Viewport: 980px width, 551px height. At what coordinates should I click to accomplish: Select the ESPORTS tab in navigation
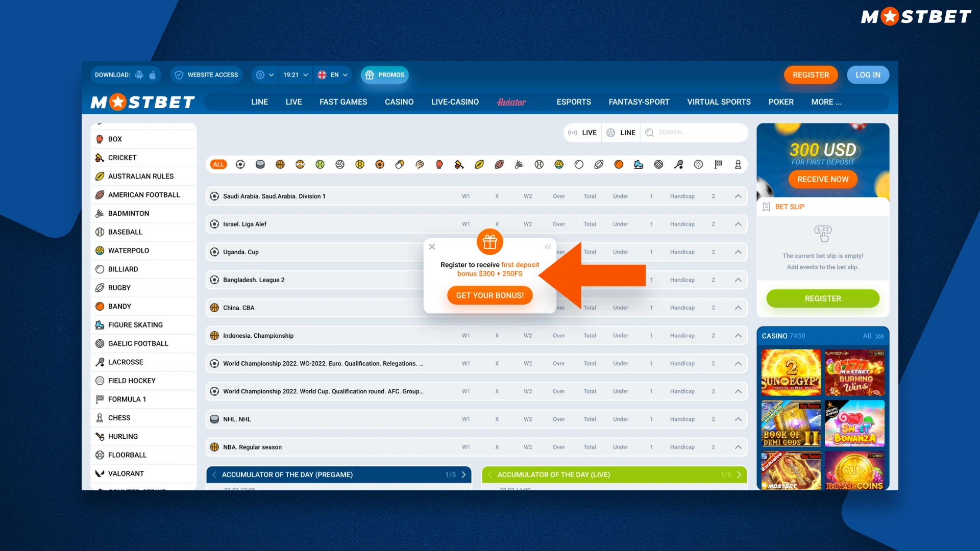click(x=573, y=102)
